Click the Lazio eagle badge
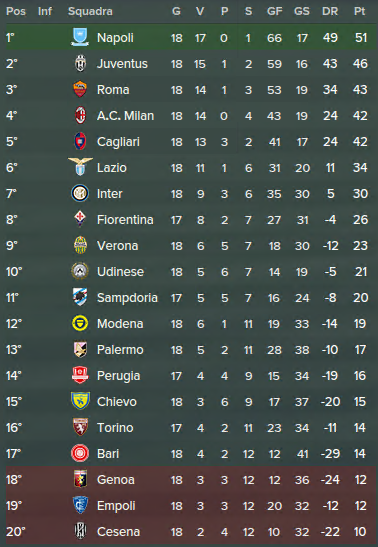Screen dimensions: 378x547 click(x=80, y=166)
